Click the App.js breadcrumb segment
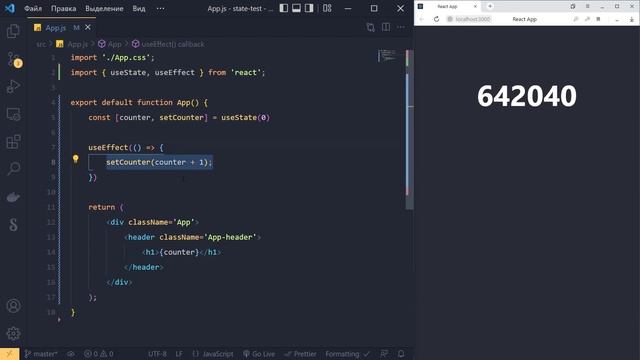The image size is (640, 360). [x=72, y=44]
